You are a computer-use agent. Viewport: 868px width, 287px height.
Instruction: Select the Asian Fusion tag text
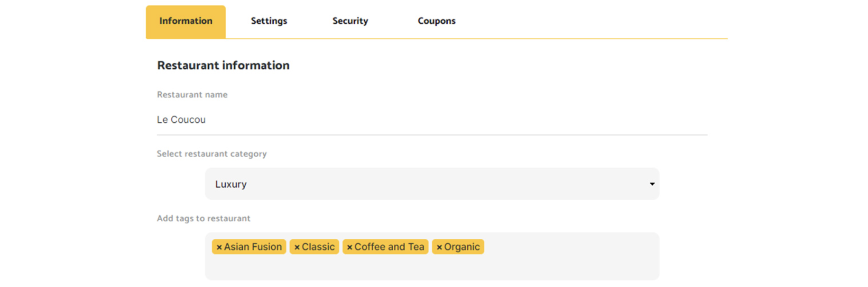253,247
